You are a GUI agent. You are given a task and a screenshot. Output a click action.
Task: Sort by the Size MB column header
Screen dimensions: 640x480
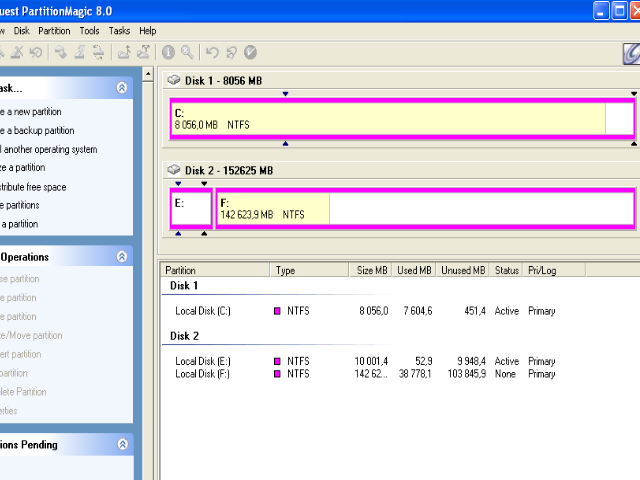(x=371, y=270)
